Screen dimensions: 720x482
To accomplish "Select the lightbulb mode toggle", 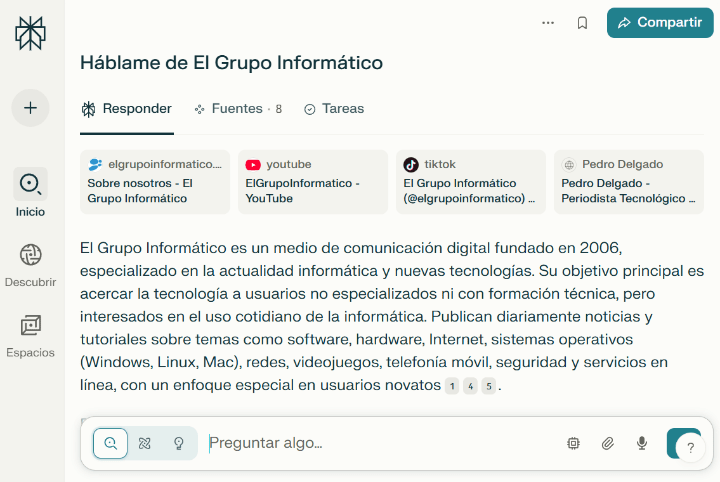I will click(x=179, y=443).
